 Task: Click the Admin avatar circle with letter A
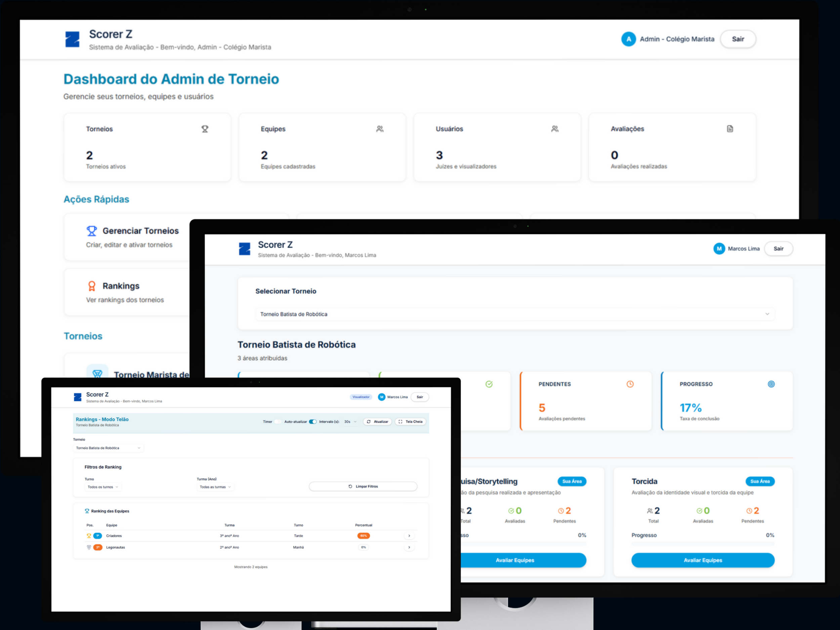click(x=628, y=39)
